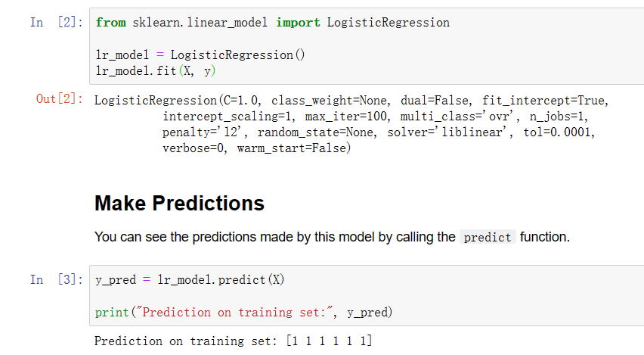Click the Out[2] output prompt
Image resolution: width=644 pixels, height=355 pixels.
(x=60, y=98)
